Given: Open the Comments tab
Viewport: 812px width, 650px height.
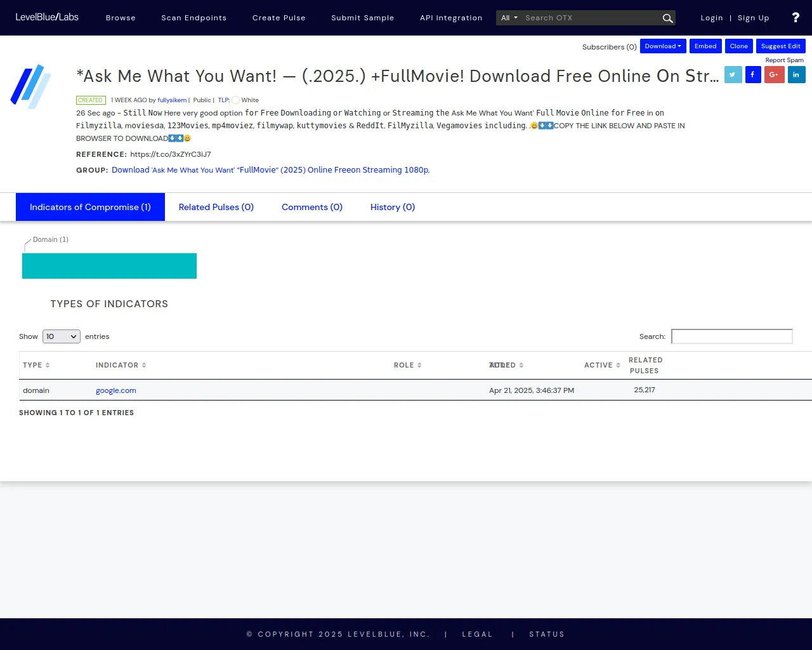Looking at the screenshot, I should click(311, 207).
